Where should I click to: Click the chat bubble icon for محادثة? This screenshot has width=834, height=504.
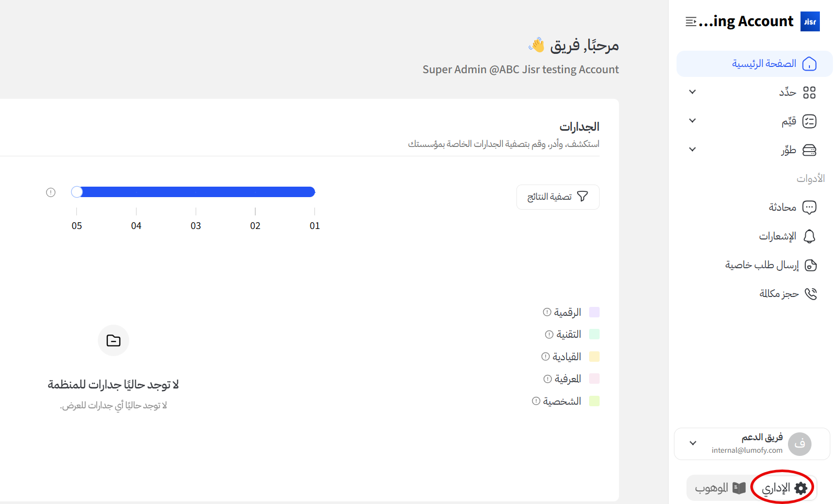(809, 208)
